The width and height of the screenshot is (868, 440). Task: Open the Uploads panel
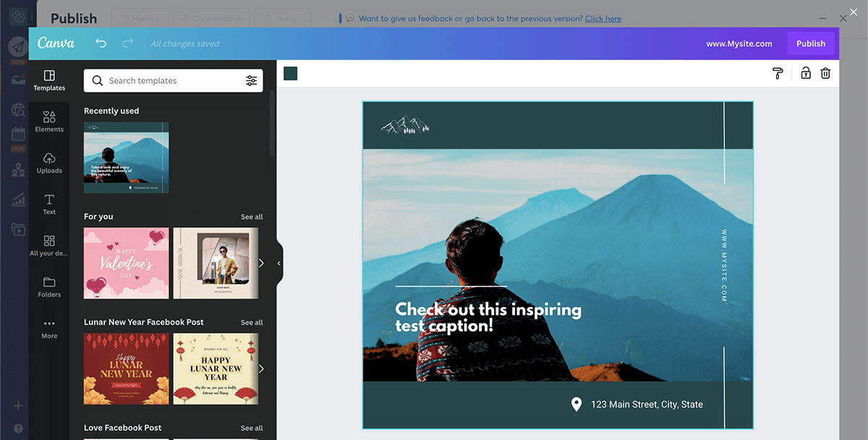click(x=49, y=164)
